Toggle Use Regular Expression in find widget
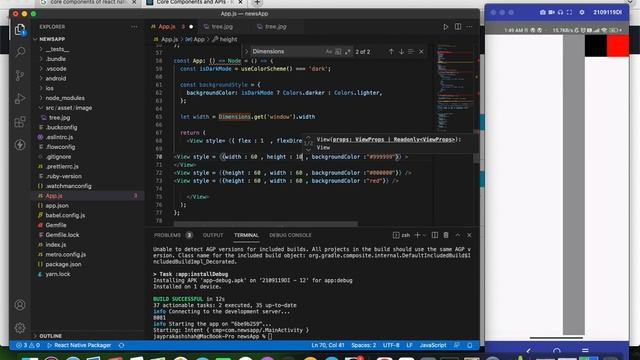Screen dimensions: 640x360 (347, 51)
